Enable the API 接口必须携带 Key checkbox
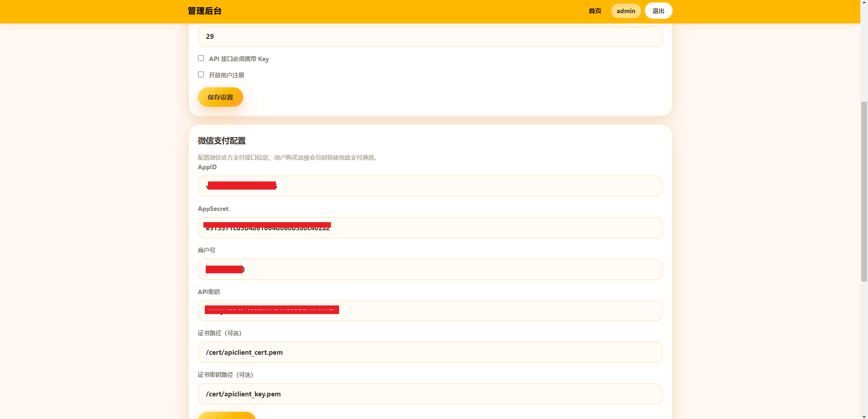Image resolution: width=868 pixels, height=419 pixels. click(201, 58)
